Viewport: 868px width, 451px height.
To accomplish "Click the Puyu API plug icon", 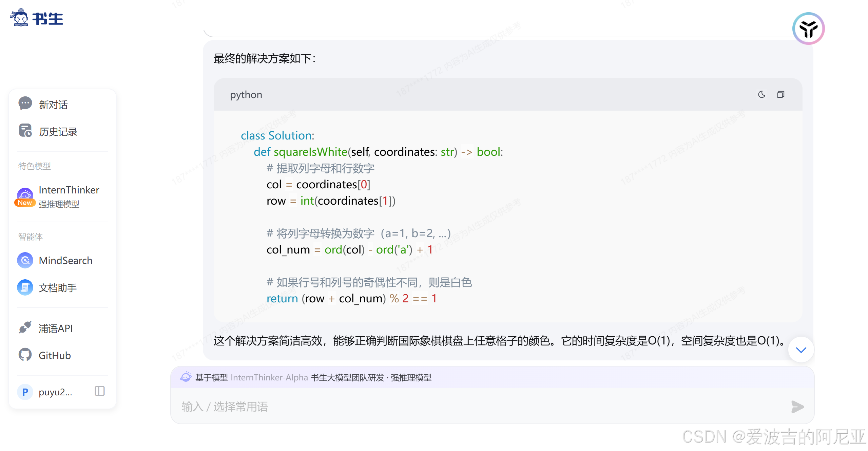I will (25, 328).
